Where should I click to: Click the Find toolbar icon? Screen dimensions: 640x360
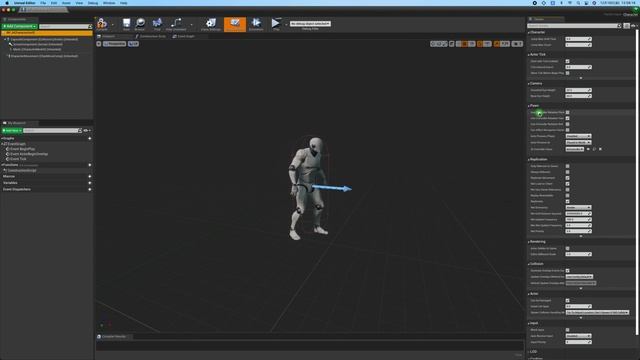tap(157, 24)
